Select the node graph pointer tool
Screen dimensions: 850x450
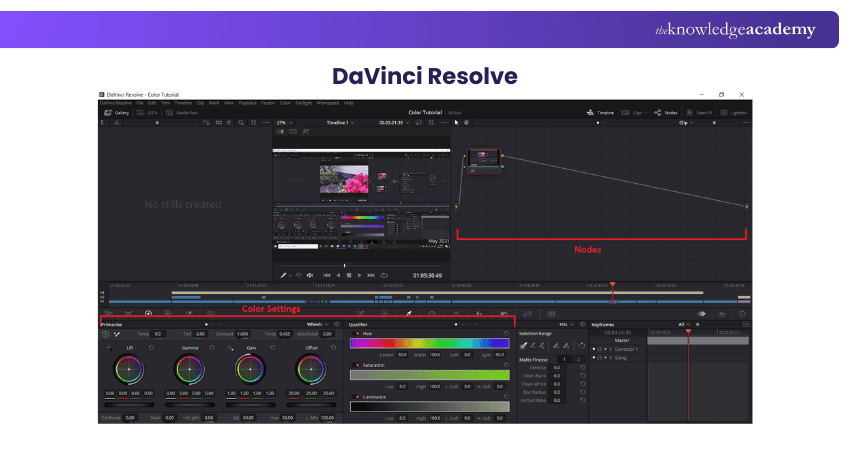456,123
